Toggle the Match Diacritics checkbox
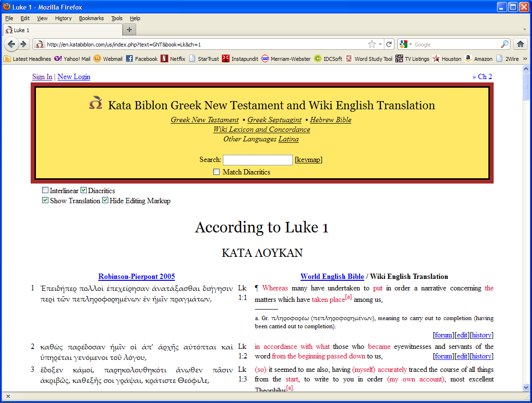The height and width of the screenshot is (403, 532). coord(217,172)
